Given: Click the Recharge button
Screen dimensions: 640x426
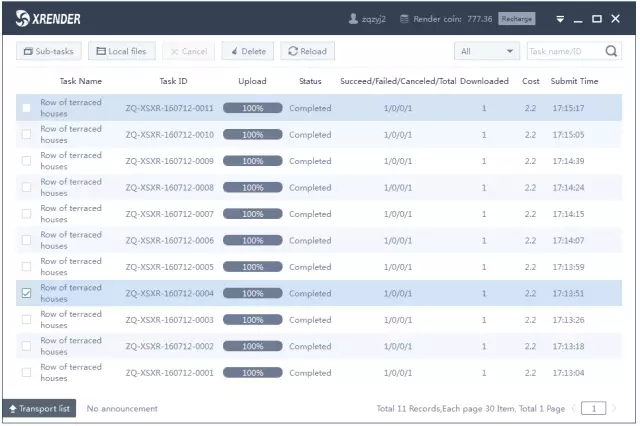Looking at the screenshot, I should coord(517,19).
